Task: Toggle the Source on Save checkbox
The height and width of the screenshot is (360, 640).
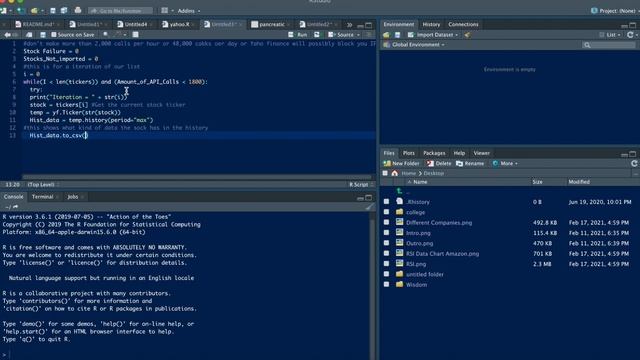Action: tap(53, 35)
